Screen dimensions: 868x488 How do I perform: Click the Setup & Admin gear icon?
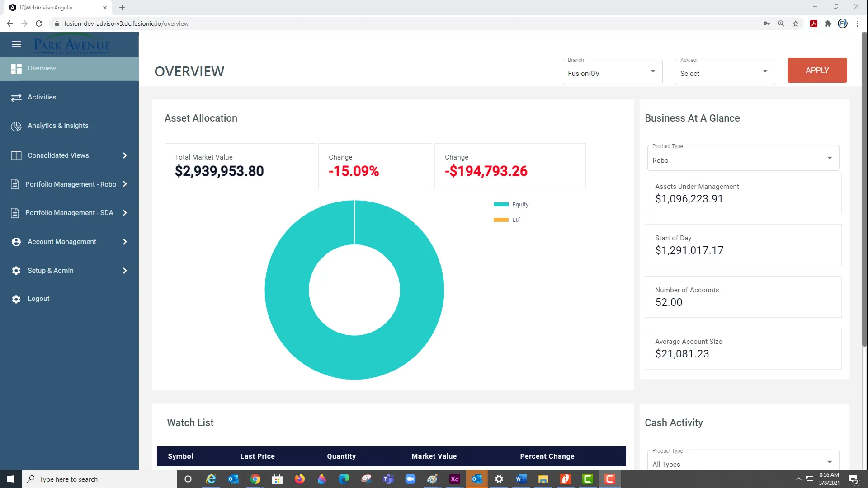(x=16, y=271)
